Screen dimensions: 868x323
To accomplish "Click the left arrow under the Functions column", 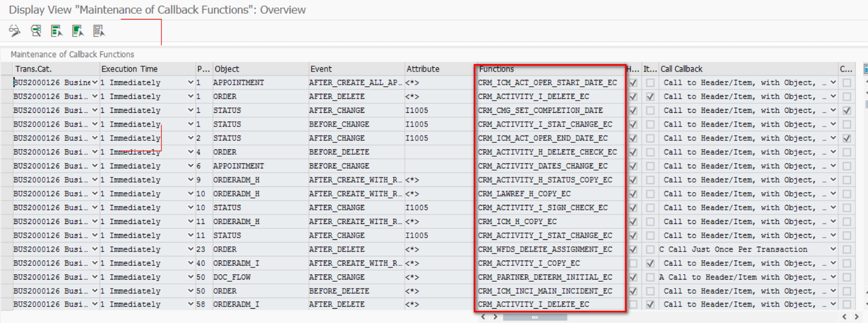I will pos(483,317).
